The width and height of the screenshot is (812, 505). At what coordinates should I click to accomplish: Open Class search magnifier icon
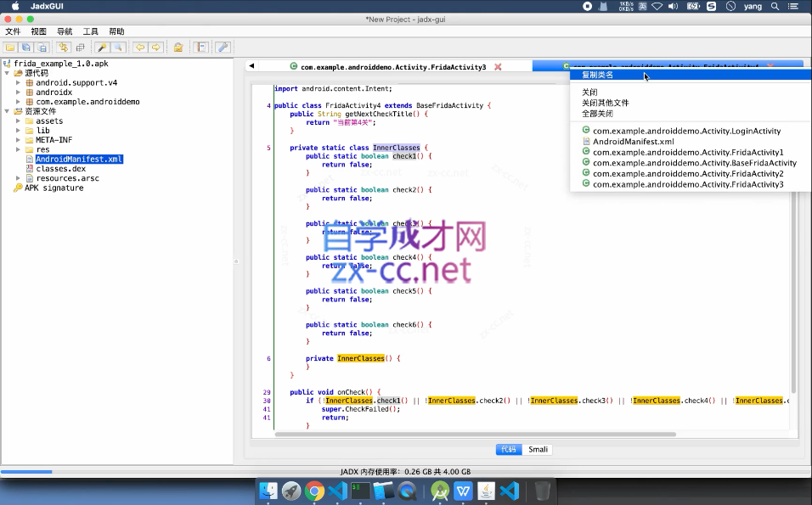point(119,48)
